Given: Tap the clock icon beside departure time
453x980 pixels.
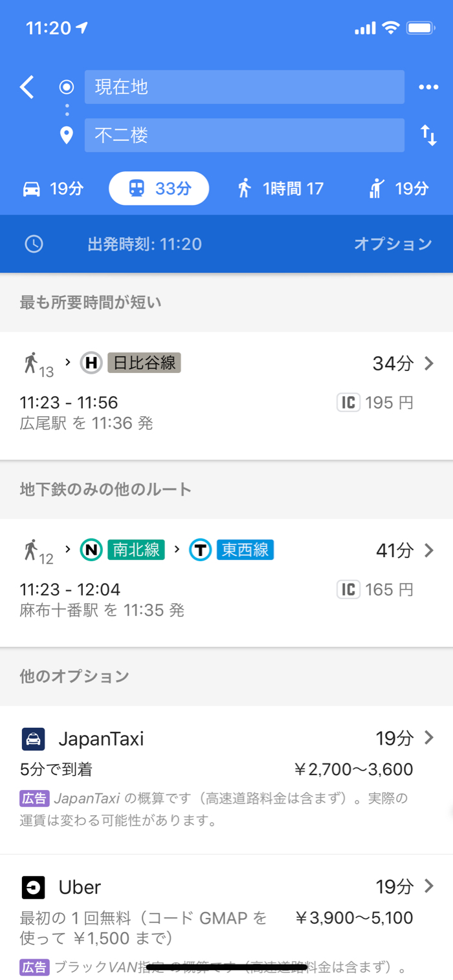Looking at the screenshot, I should coord(34,244).
